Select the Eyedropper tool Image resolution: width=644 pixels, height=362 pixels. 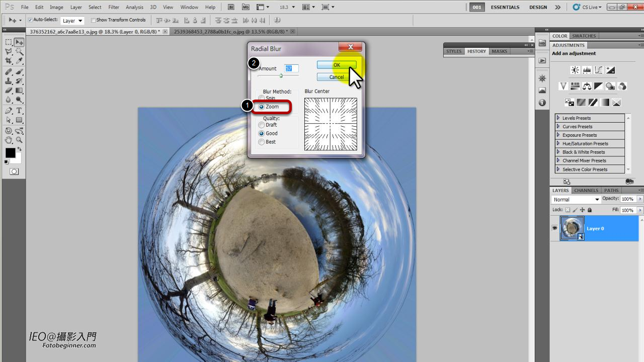click(x=19, y=61)
